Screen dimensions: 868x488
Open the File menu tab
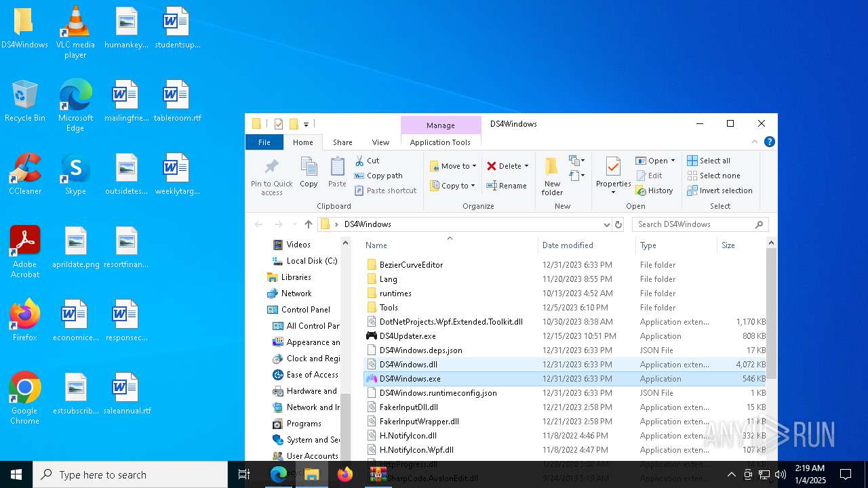[x=264, y=142]
